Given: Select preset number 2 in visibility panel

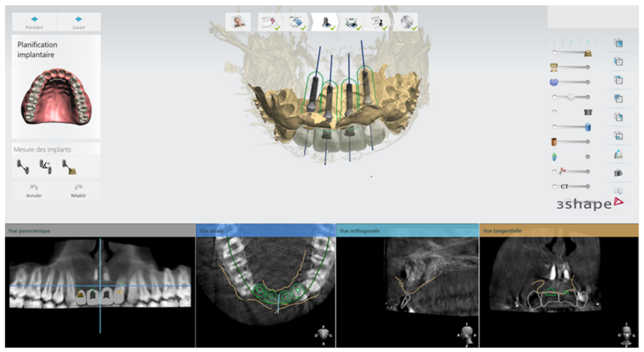Looking at the screenshot, I should (x=571, y=42).
